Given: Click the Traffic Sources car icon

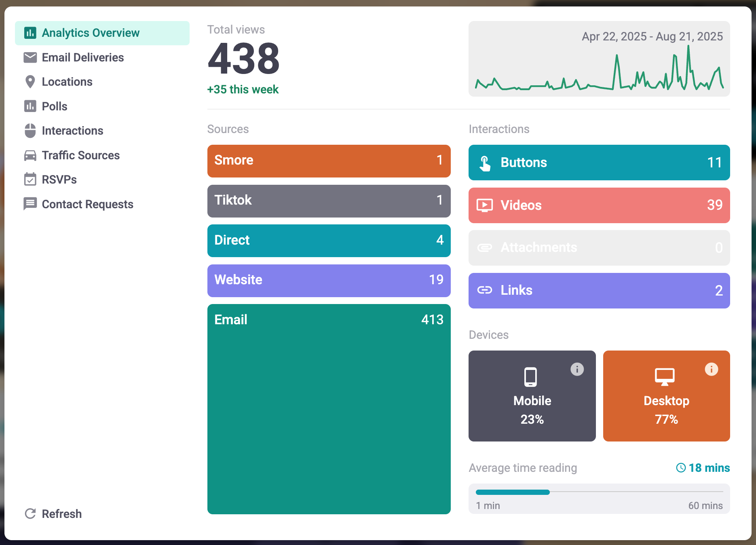Looking at the screenshot, I should [x=30, y=155].
